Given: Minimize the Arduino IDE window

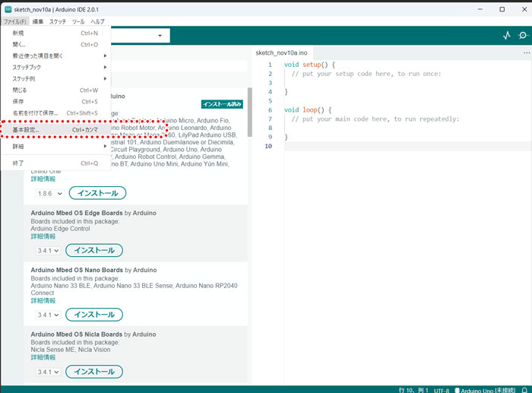Looking at the screenshot, I should (x=480, y=9).
